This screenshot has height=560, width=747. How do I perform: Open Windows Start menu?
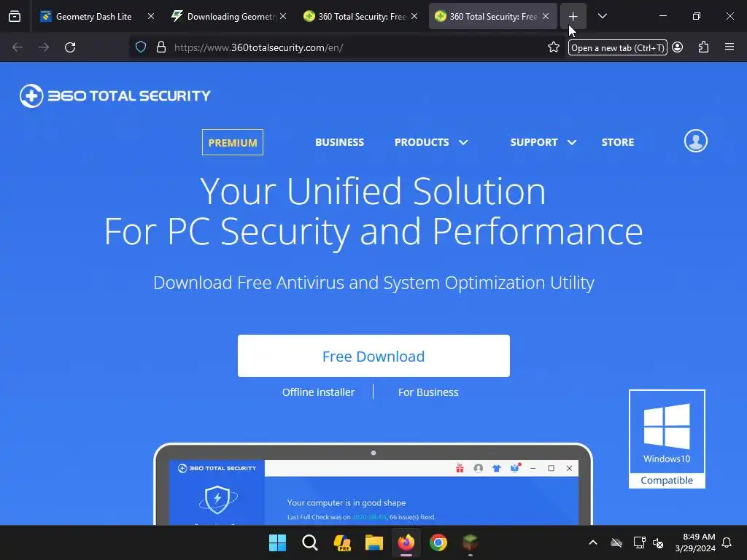(277, 542)
